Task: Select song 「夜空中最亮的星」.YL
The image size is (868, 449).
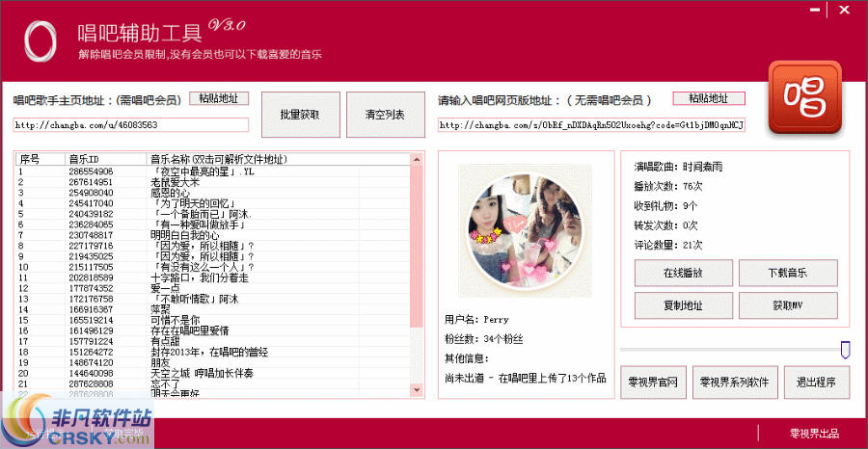Action: (x=203, y=172)
